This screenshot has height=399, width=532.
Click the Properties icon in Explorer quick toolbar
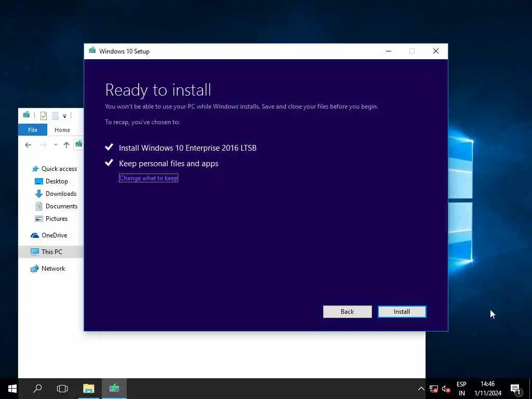click(x=44, y=116)
